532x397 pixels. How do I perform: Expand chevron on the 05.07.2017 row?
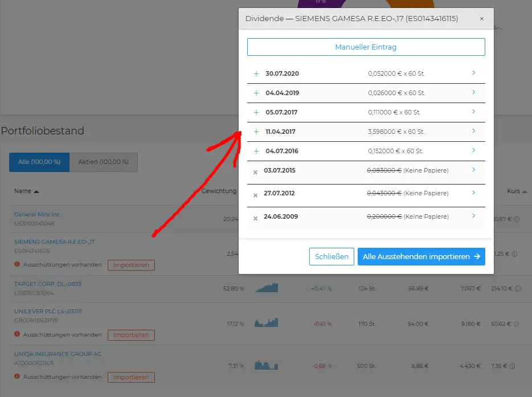(x=474, y=111)
